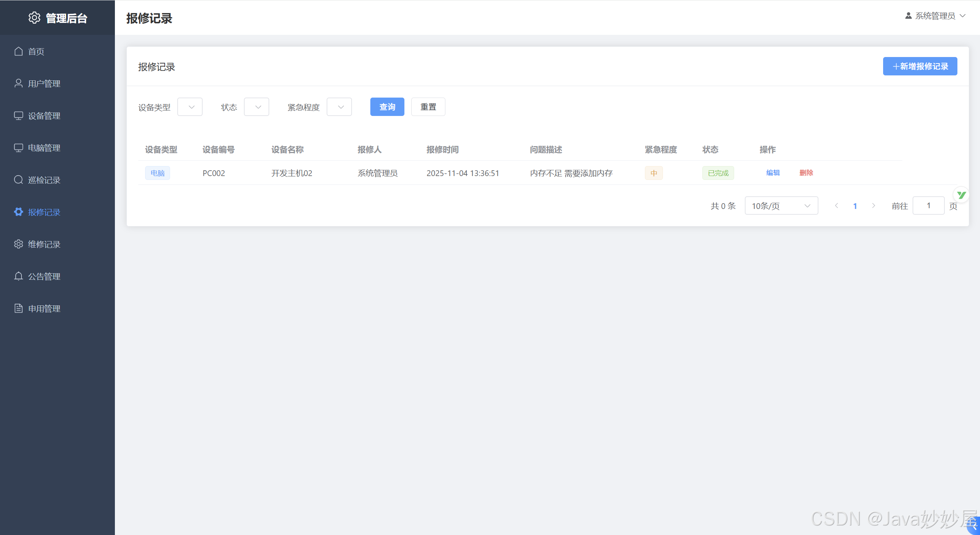Click the magnifier icon for 巡检记录
980x535 pixels.
(x=18, y=180)
